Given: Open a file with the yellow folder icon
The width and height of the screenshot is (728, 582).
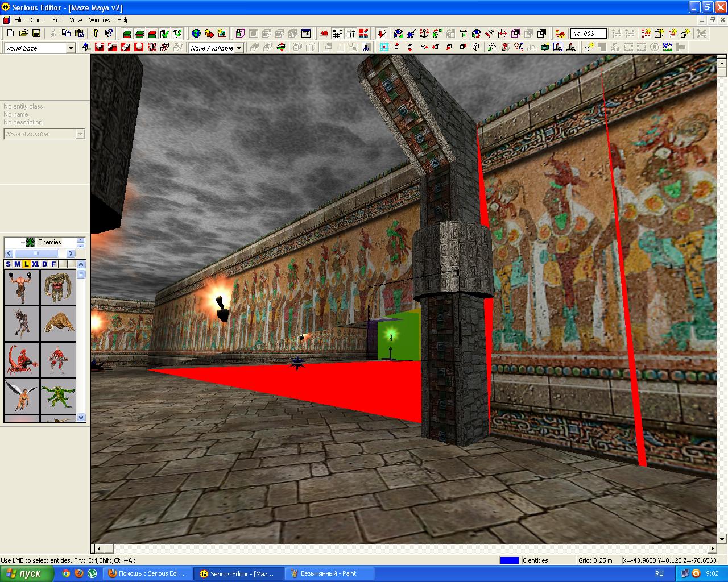Looking at the screenshot, I should tap(23, 34).
